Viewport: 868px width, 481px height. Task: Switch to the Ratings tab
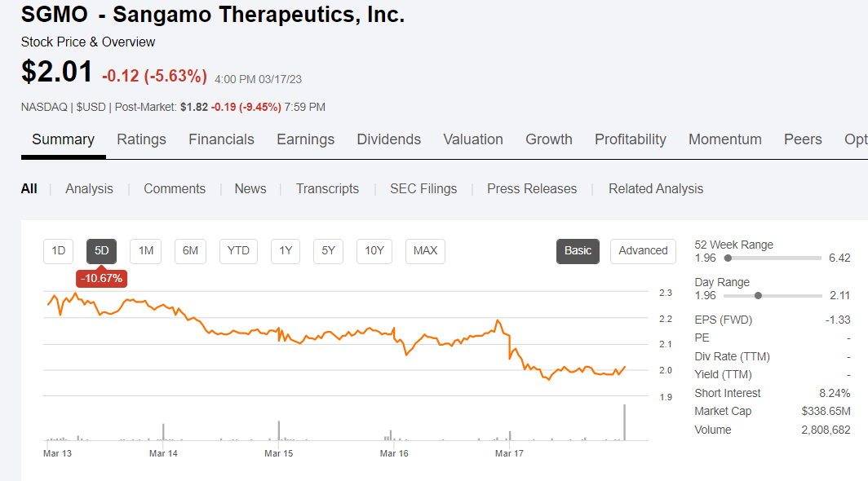pyautogui.click(x=141, y=139)
